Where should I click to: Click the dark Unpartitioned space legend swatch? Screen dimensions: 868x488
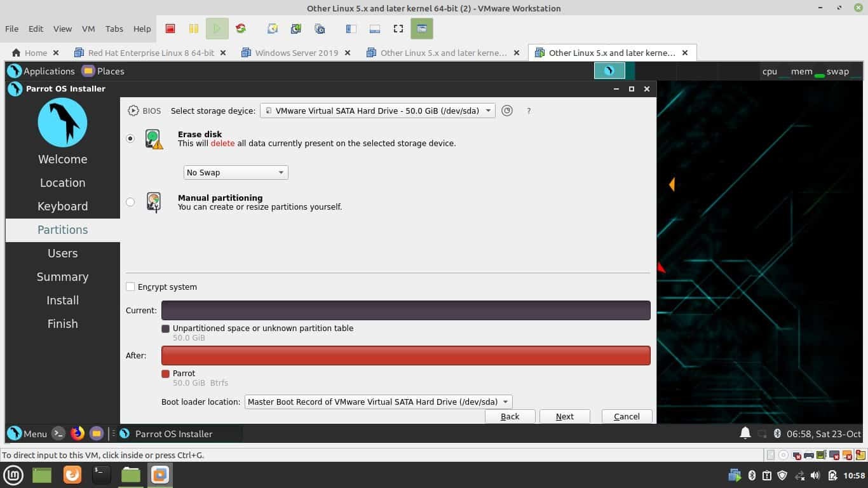coord(166,329)
